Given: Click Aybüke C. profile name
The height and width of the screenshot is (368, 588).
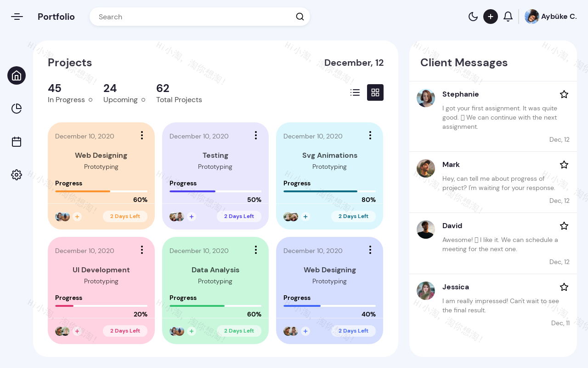Looking at the screenshot, I should click(x=559, y=17).
